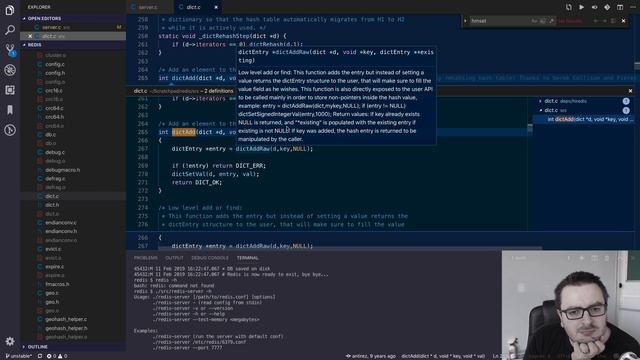Image resolution: width=640 pixels, height=360 pixels.
Task: Click the highlighted dictAdd in peek editor
Action: (184, 132)
